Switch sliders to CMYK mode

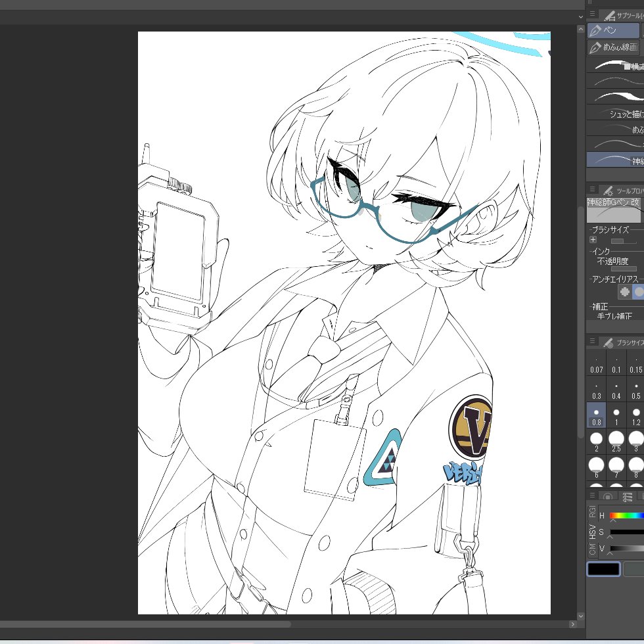[x=592, y=549]
